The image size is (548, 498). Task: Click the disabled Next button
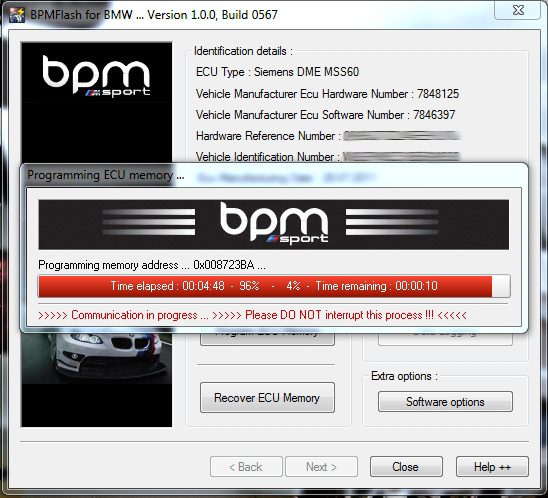322,467
